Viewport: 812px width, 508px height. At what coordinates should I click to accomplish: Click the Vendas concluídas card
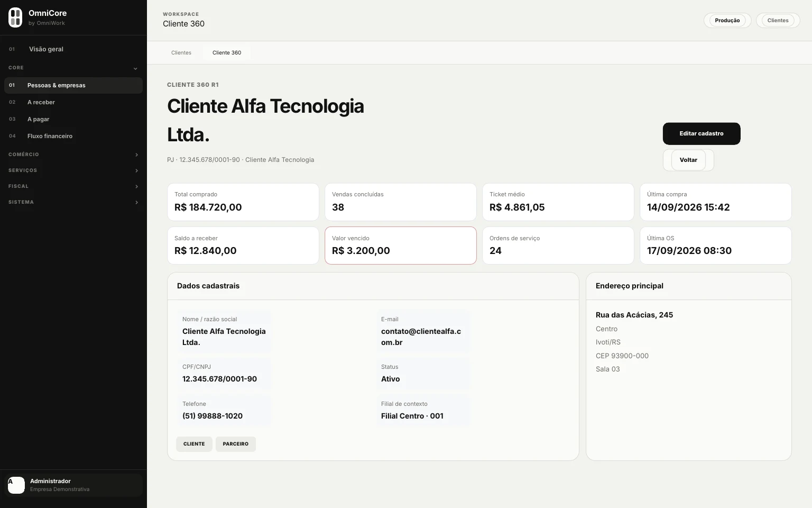[401, 202]
